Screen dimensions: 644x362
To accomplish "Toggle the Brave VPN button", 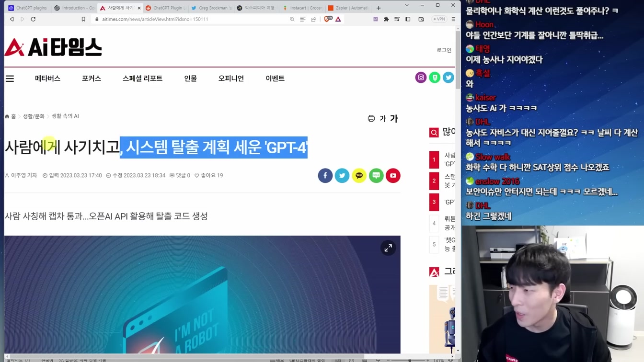I will [439, 19].
